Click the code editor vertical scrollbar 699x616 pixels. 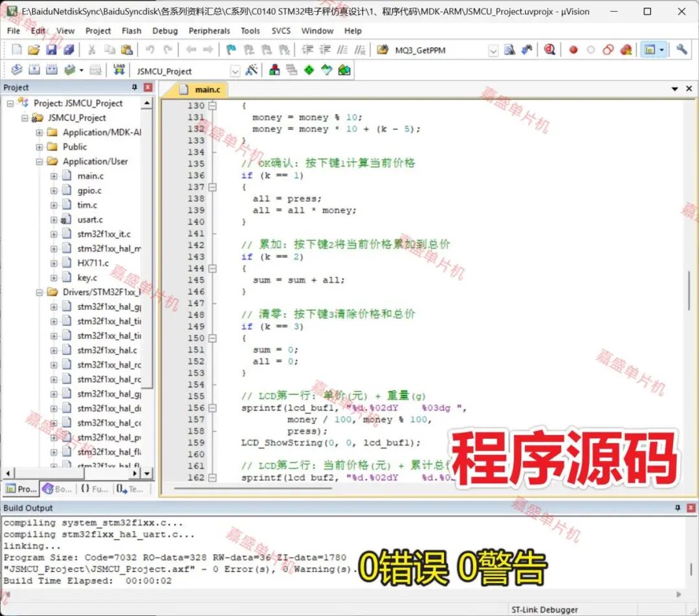(x=689, y=290)
